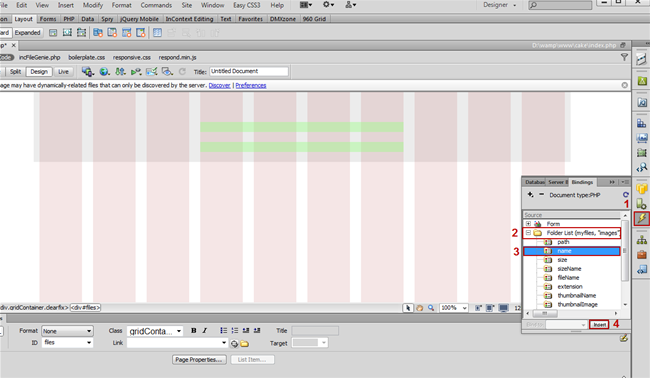
Task: Click the Preferences link
Action: point(251,85)
